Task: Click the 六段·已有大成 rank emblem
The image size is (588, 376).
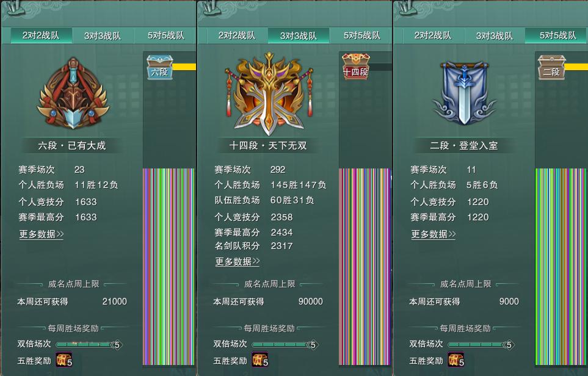Action: (73, 94)
